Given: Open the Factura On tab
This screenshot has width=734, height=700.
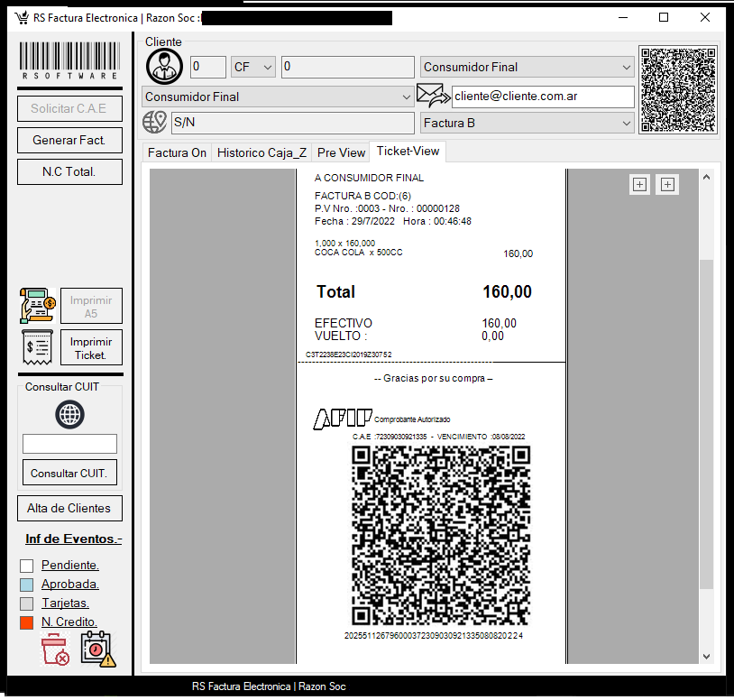Looking at the screenshot, I should click(177, 152).
